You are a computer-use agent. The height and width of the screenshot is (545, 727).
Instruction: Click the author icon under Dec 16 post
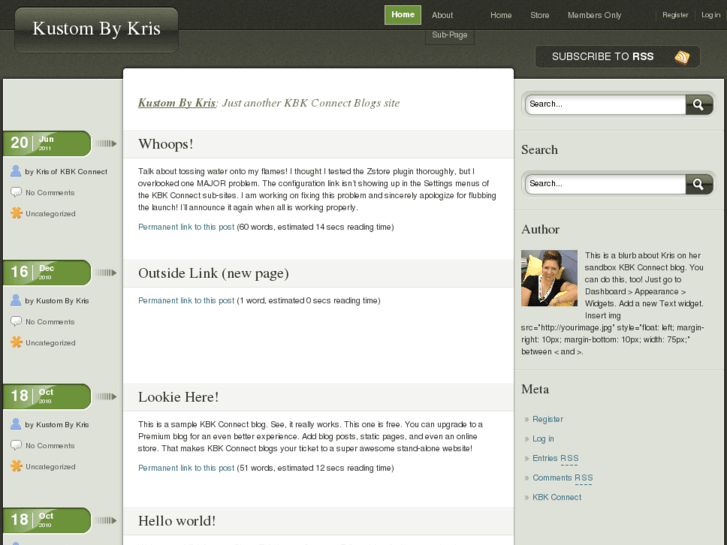click(x=16, y=300)
